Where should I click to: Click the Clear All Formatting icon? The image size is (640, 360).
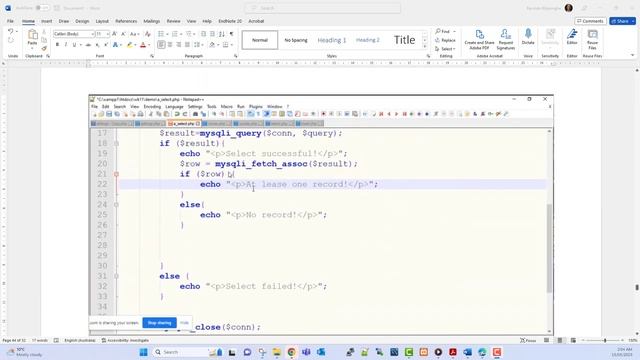(x=148, y=34)
